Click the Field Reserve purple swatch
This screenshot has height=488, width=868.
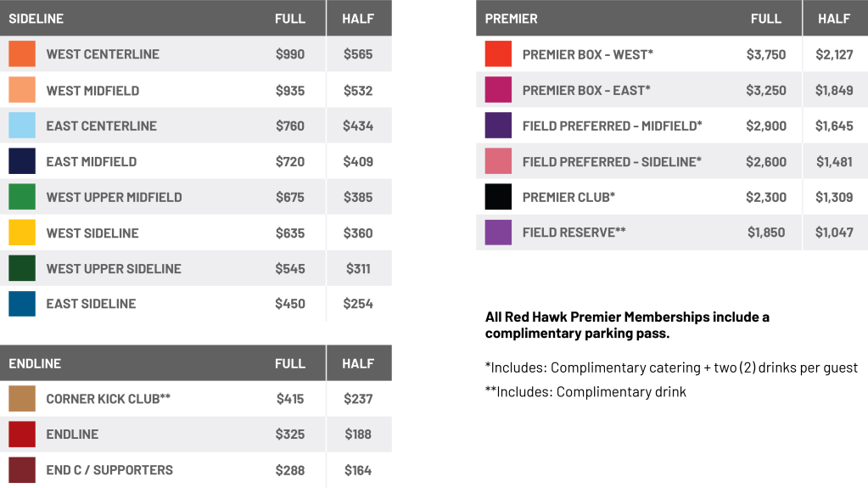point(498,232)
